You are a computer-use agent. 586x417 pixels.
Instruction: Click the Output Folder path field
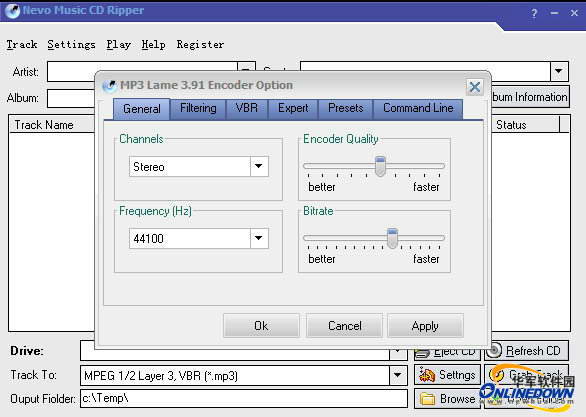(244, 398)
